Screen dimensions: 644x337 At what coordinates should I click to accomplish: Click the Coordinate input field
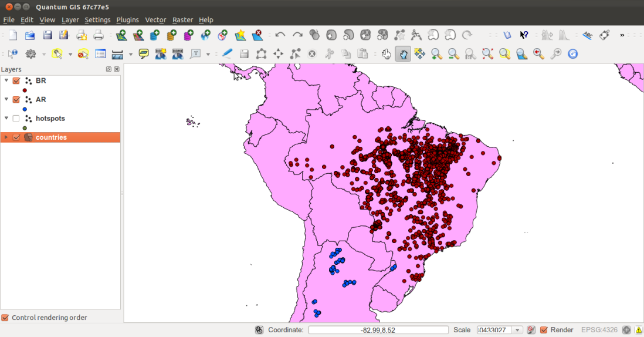(378, 330)
